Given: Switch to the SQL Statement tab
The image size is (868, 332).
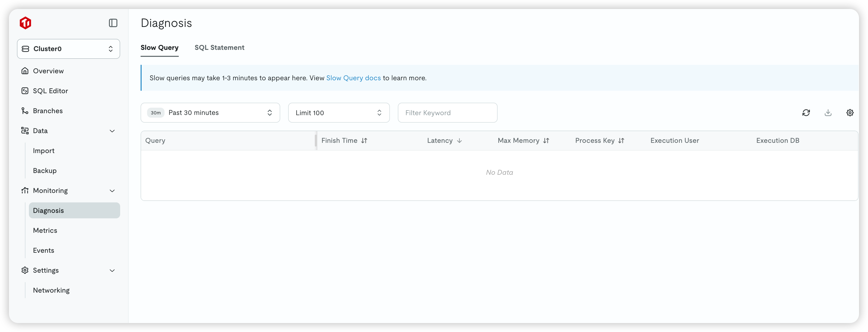Looking at the screenshot, I should click(x=219, y=48).
